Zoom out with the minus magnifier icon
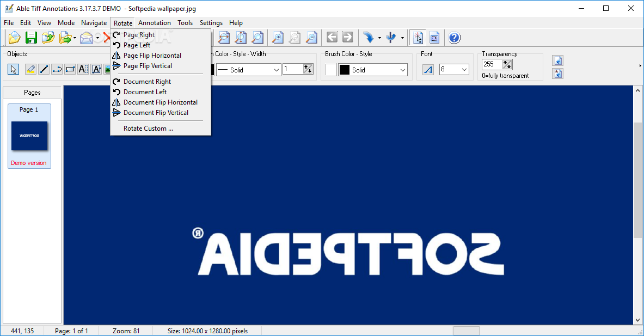Screen dimensions: 644x336 312,38
